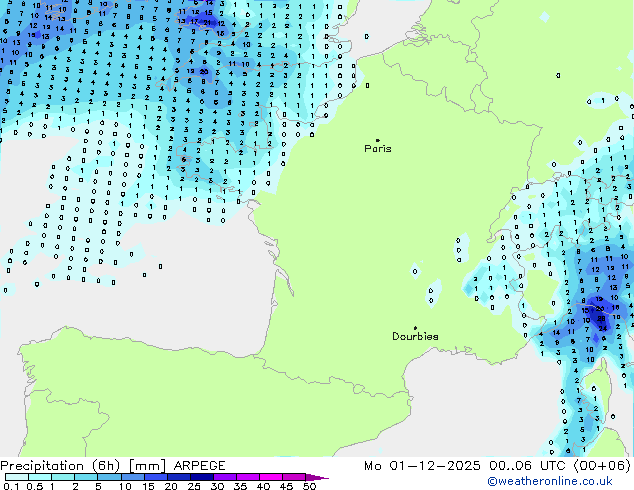The height and width of the screenshot is (490, 634).
Task: Click the above-50 legend arrow tip
Action: pos(317,477)
